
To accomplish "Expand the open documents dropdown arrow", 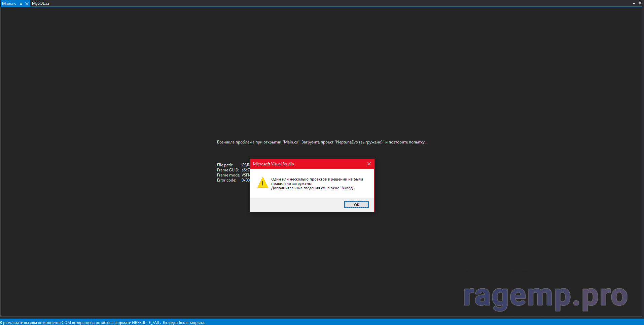I will click(634, 4).
